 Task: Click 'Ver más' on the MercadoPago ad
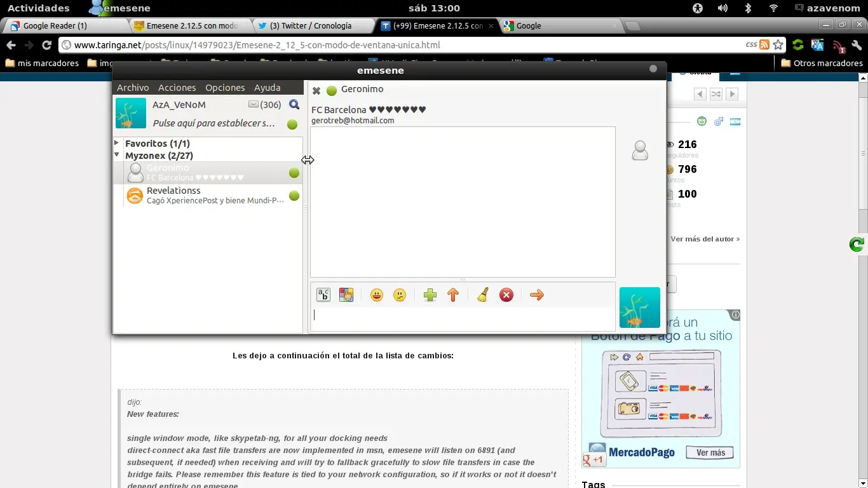710,453
